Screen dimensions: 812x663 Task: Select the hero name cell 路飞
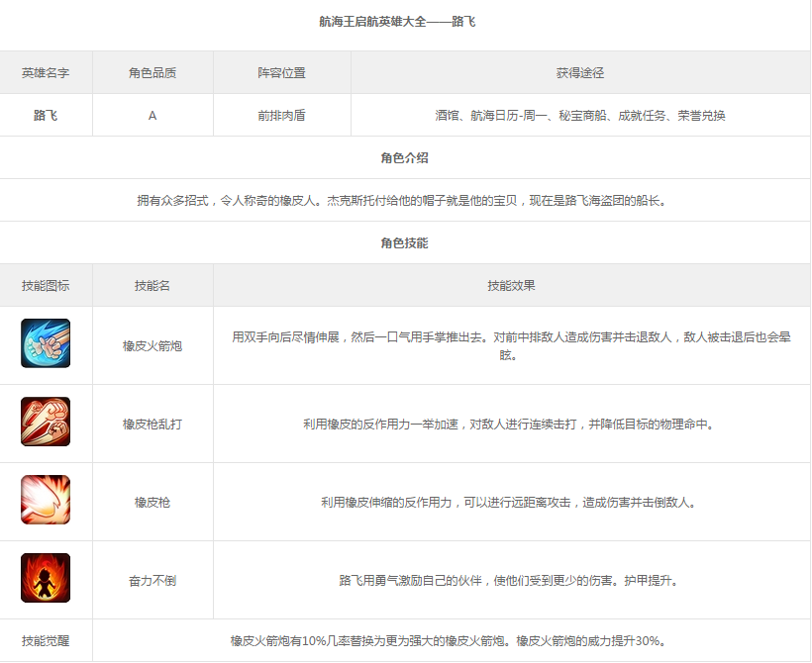(46, 116)
